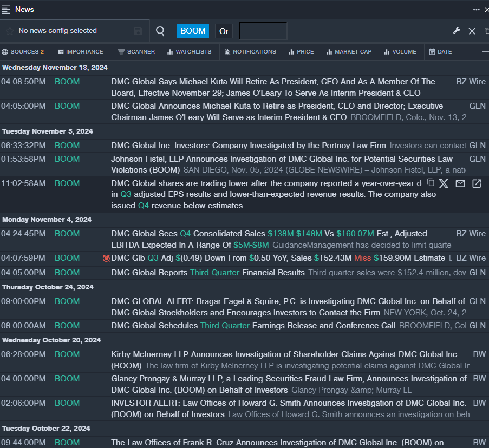
Task: Click the BOOM ticker search tag
Action: tap(193, 31)
